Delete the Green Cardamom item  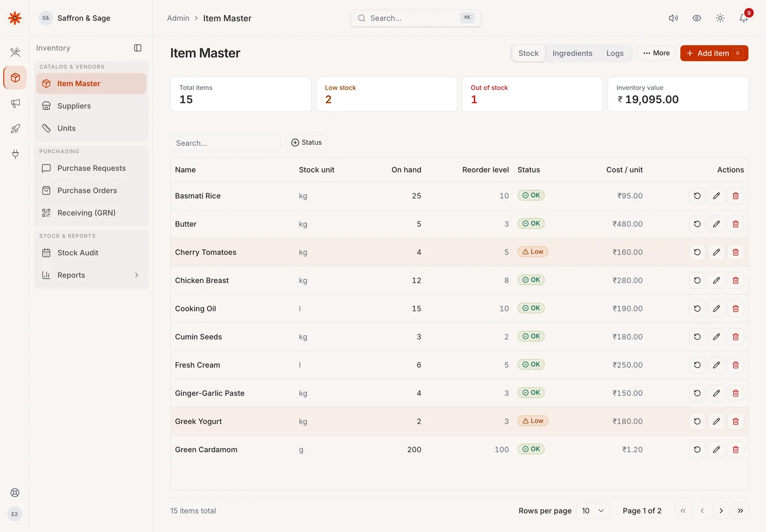[x=736, y=450]
